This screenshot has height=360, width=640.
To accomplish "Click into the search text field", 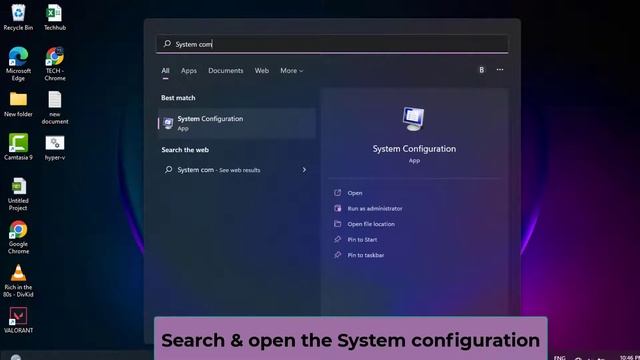I will pos(332,44).
